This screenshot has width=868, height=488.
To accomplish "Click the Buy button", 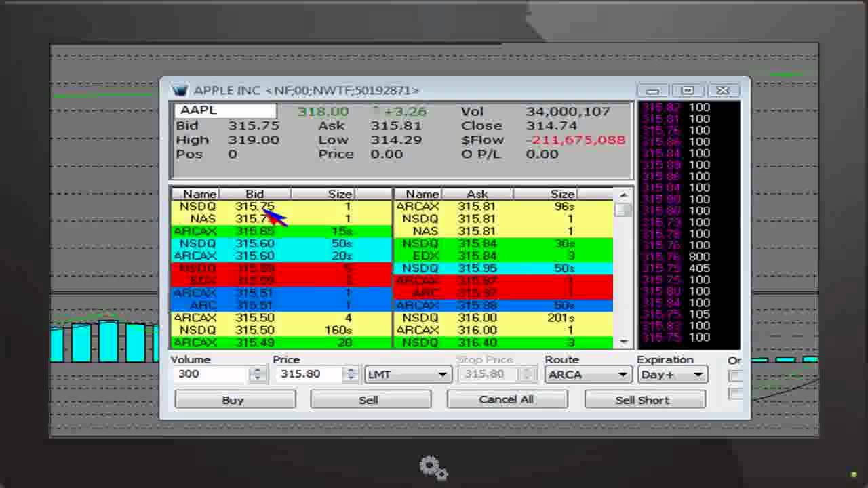I will click(235, 400).
